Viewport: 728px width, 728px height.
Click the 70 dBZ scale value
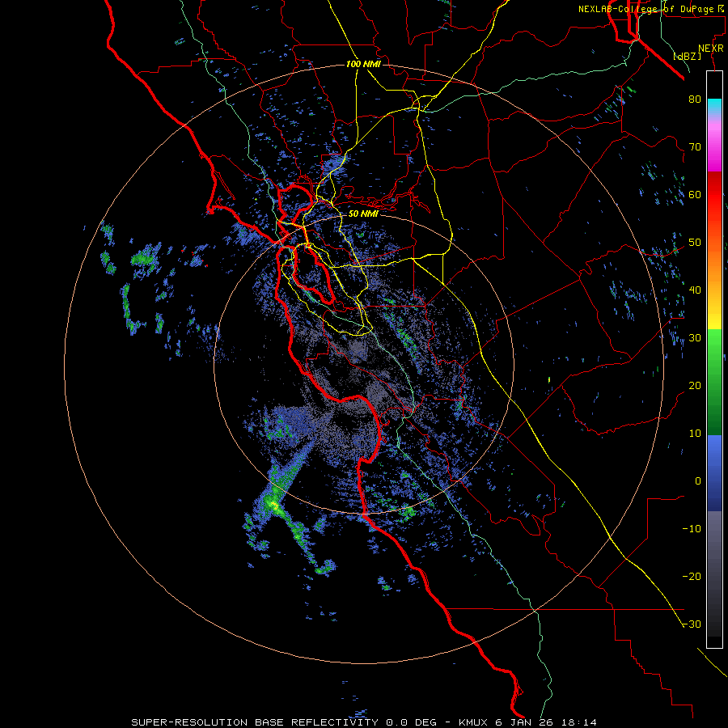tap(695, 147)
